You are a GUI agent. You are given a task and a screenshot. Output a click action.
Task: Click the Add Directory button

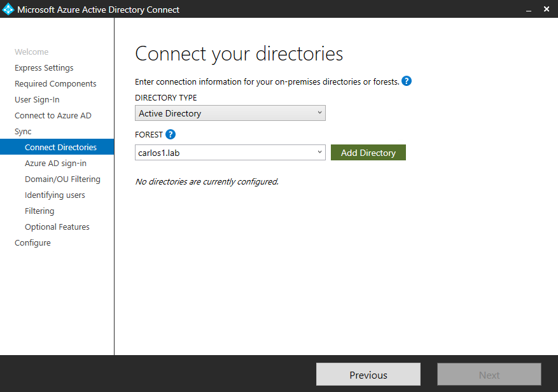pyautogui.click(x=368, y=153)
